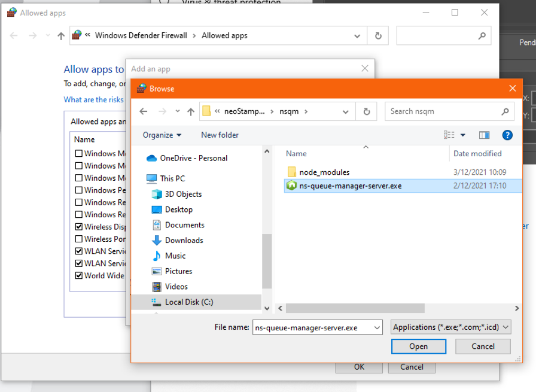Image resolution: width=536 pixels, height=392 pixels.
Task: Click the file list scroll right arrow
Action: coord(517,308)
